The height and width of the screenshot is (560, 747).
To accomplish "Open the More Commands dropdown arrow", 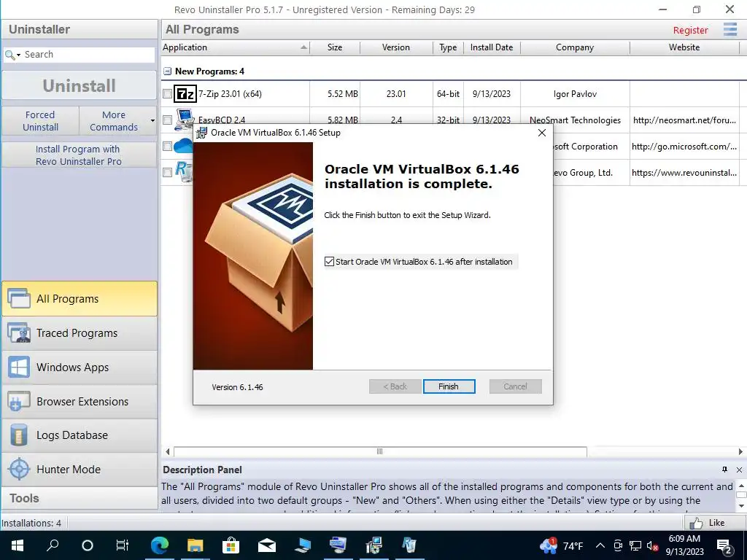I will [x=152, y=120].
